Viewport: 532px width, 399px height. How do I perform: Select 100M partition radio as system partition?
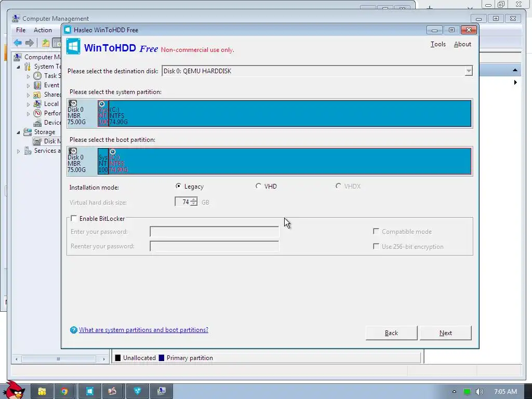101,104
